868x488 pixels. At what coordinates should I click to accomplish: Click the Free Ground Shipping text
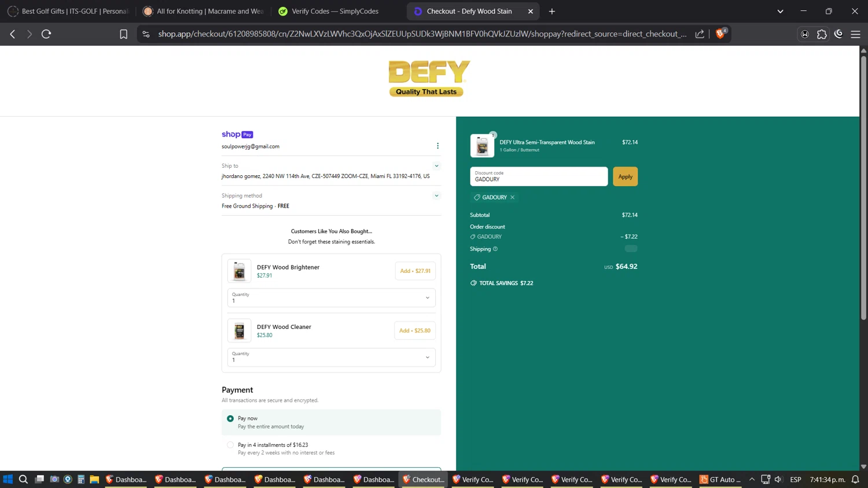pos(247,206)
